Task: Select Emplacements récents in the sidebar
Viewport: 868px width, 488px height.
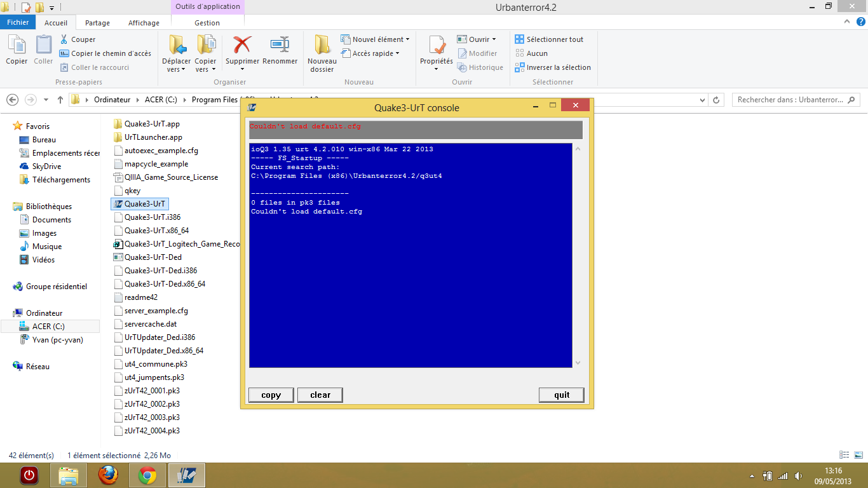Action: (58, 153)
